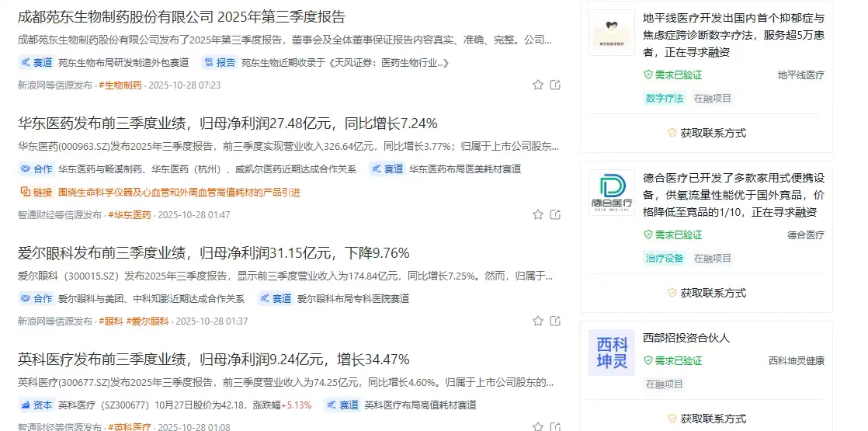This screenshot has width=868, height=431.
Task: Click 赛道 tag under 苑东生物 article
Action: (x=36, y=63)
